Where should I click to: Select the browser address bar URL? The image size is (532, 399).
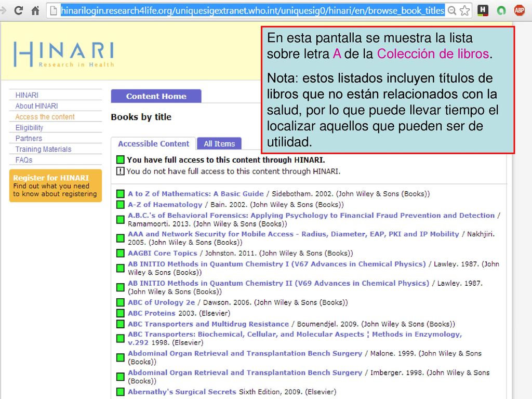pyautogui.click(x=252, y=10)
